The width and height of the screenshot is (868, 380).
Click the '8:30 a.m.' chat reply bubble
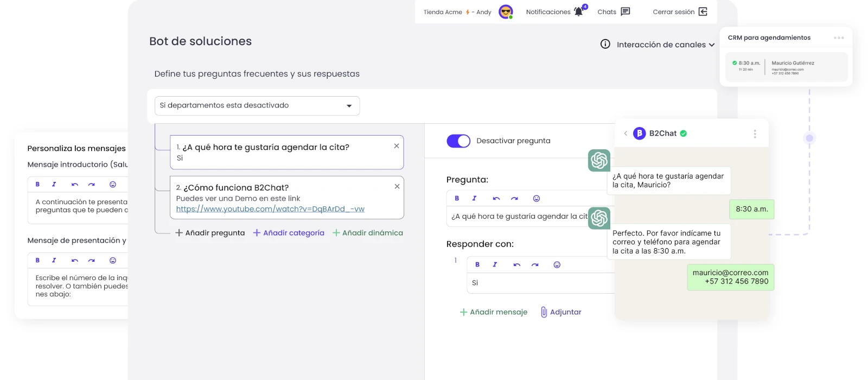752,210
